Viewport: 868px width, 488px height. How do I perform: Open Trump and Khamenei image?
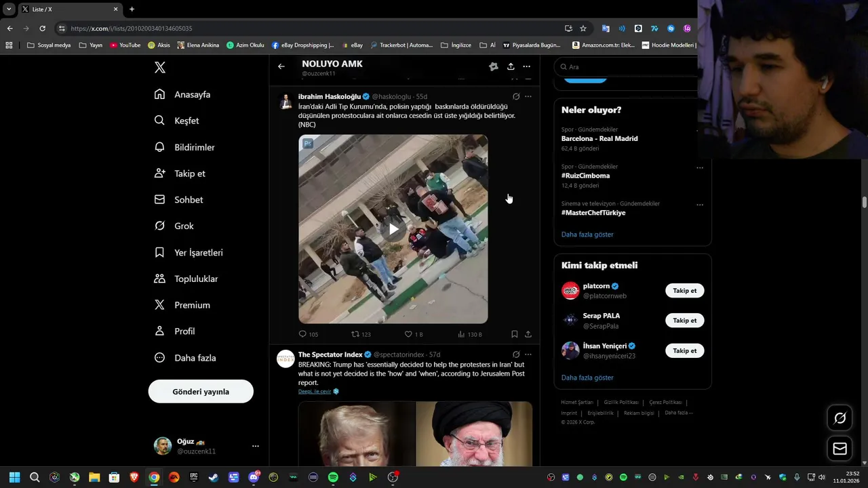415,434
